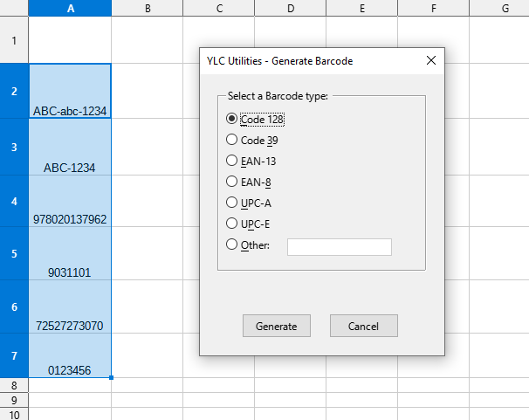Screen dimensions: 529x420
Task: Select the UPC-E option
Action: click(x=232, y=224)
